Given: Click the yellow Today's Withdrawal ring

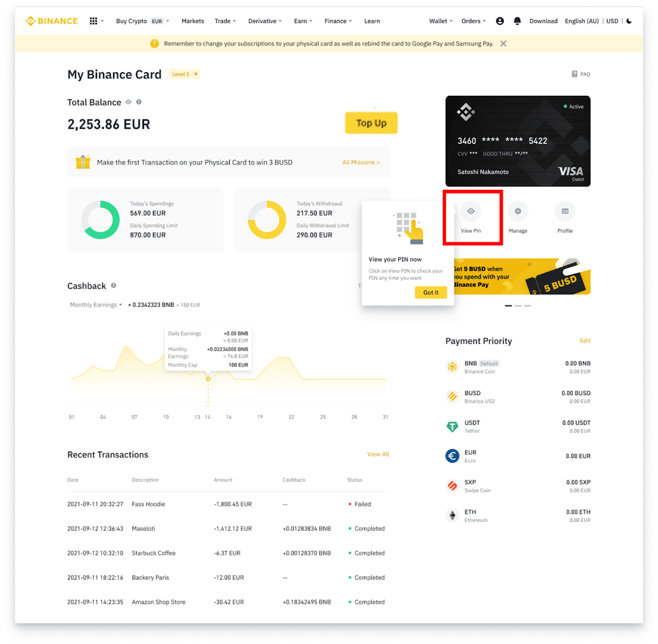Looking at the screenshot, I should [267, 220].
